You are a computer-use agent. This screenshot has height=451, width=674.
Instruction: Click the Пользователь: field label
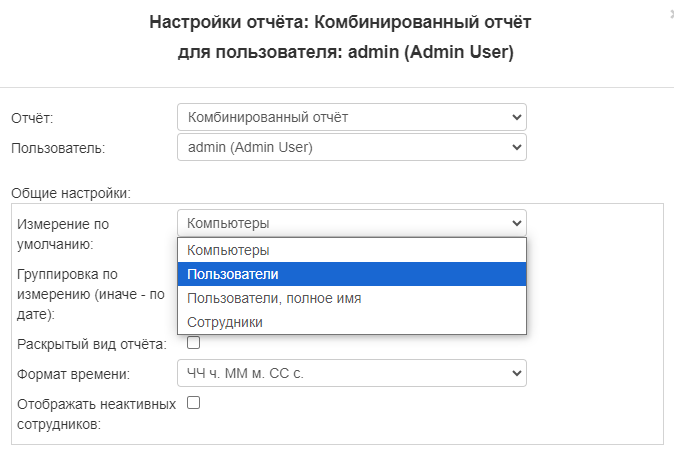[x=57, y=149]
